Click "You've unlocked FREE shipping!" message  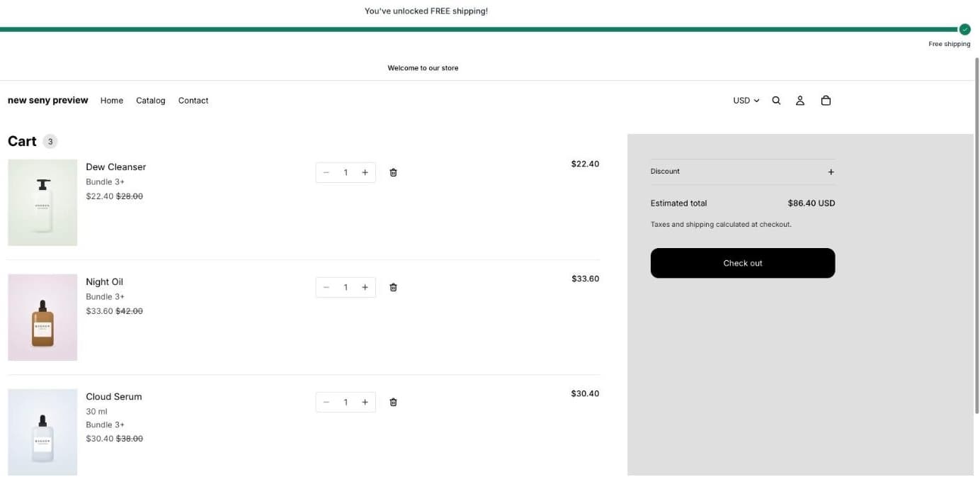[426, 11]
